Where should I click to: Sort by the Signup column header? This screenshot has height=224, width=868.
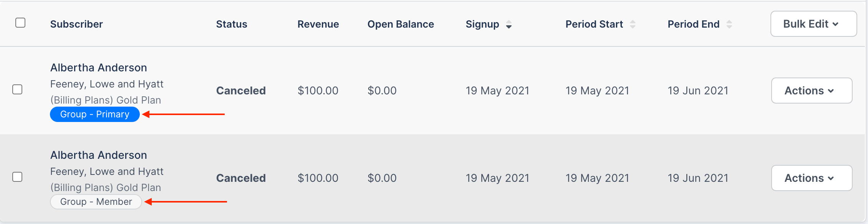(482, 24)
